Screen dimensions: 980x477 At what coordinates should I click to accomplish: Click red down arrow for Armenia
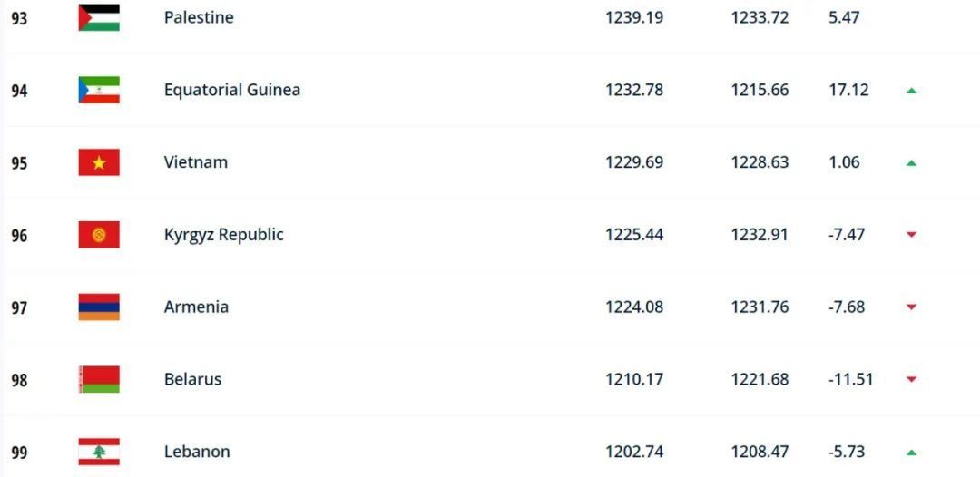911,307
